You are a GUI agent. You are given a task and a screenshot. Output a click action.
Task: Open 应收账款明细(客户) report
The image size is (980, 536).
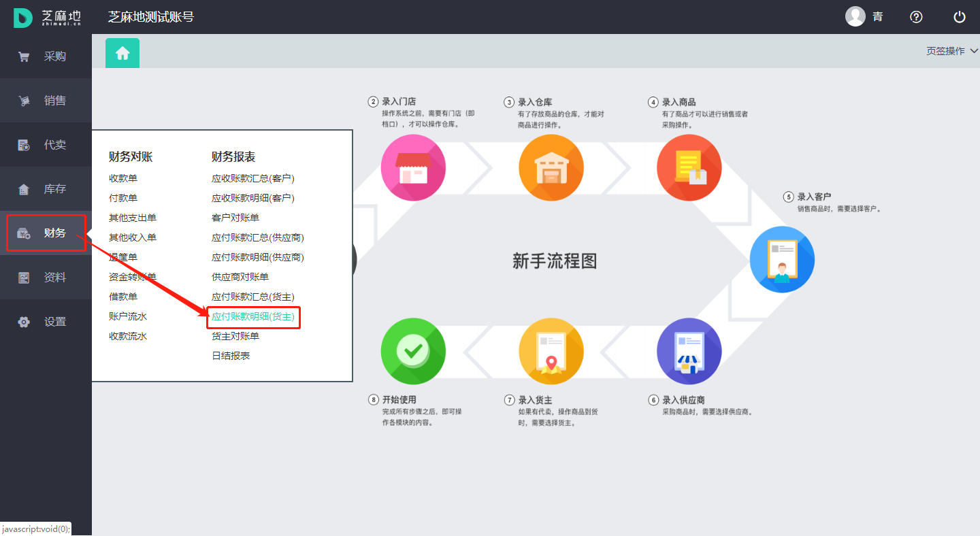coord(253,198)
